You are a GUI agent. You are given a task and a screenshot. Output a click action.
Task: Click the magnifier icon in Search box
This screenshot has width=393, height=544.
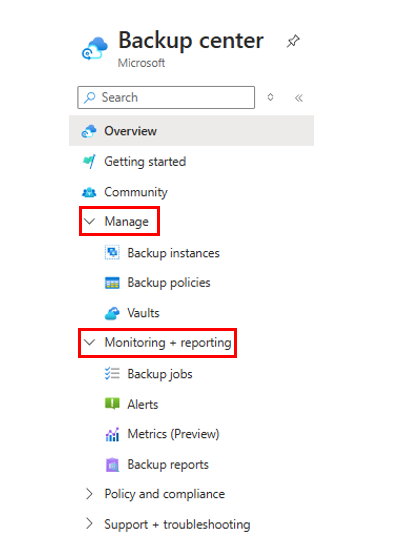(x=89, y=97)
